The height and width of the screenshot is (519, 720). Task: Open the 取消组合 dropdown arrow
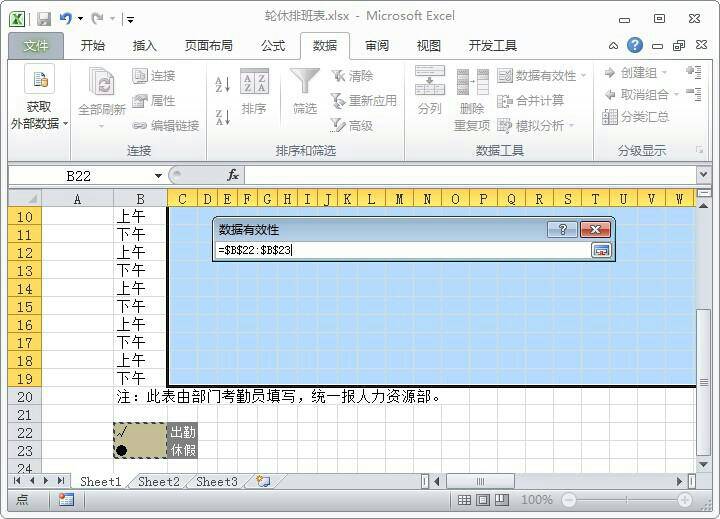(x=676, y=95)
